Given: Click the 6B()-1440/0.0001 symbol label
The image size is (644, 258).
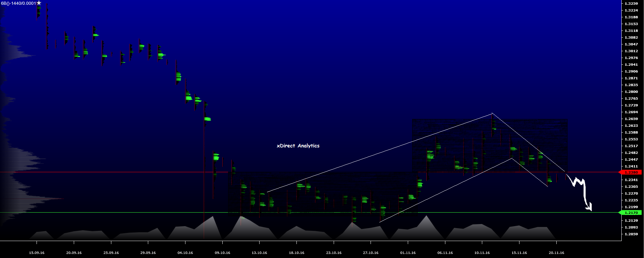Looking at the screenshot, I should [18, 3].
